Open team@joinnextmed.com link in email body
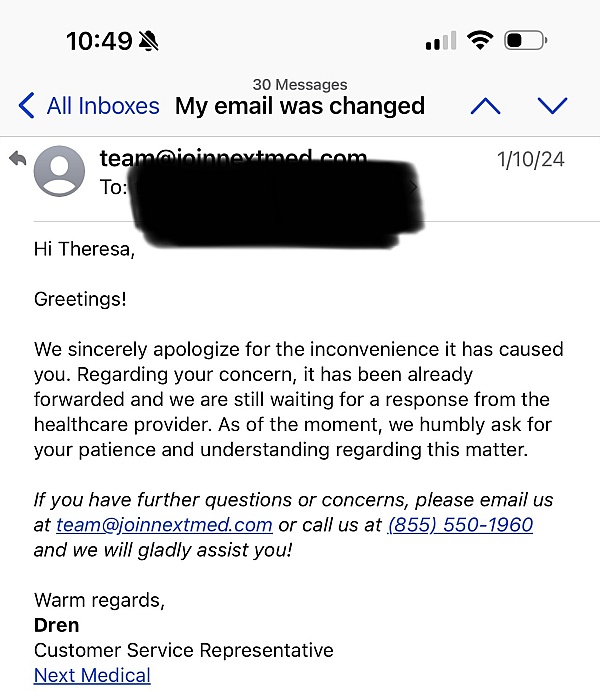 (x=164, y=525)
